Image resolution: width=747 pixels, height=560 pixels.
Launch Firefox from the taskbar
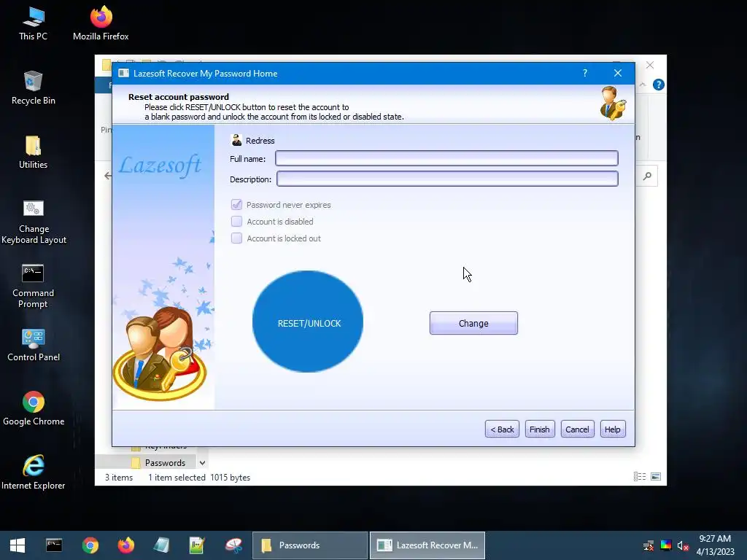[126, 545]
